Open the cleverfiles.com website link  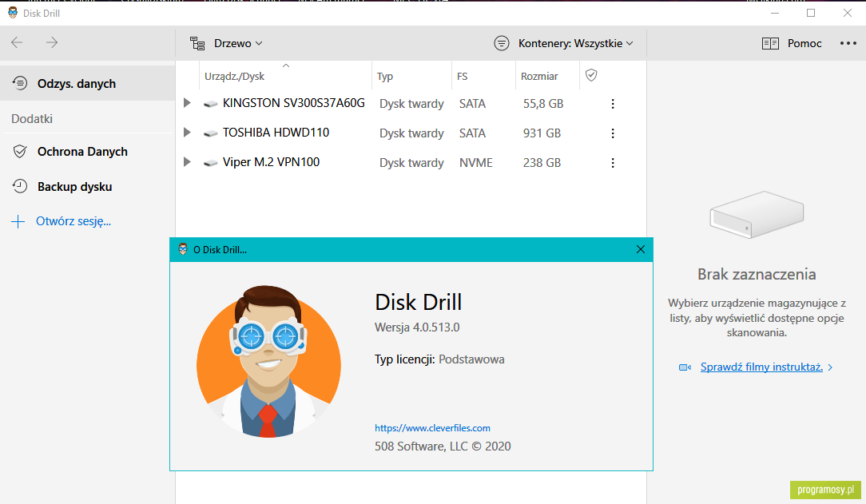[x=432, y=428]
